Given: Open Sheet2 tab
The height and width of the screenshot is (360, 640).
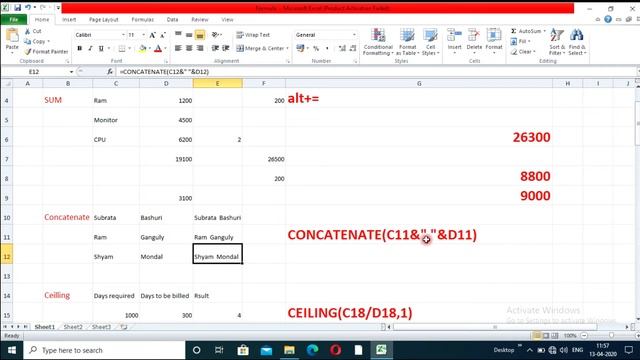Looking at the screenshot, I should 73,327.
